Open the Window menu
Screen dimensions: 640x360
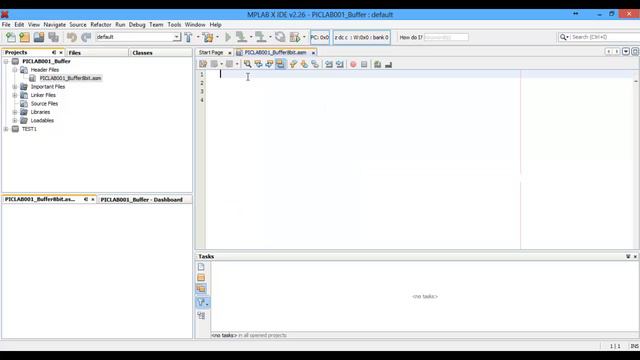(195, 24)
